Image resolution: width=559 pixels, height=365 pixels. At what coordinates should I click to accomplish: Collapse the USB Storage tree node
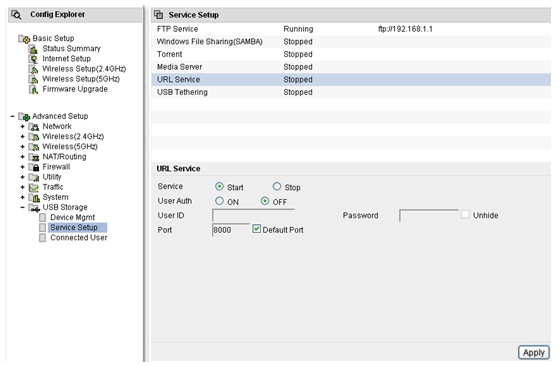coord(22,207)
